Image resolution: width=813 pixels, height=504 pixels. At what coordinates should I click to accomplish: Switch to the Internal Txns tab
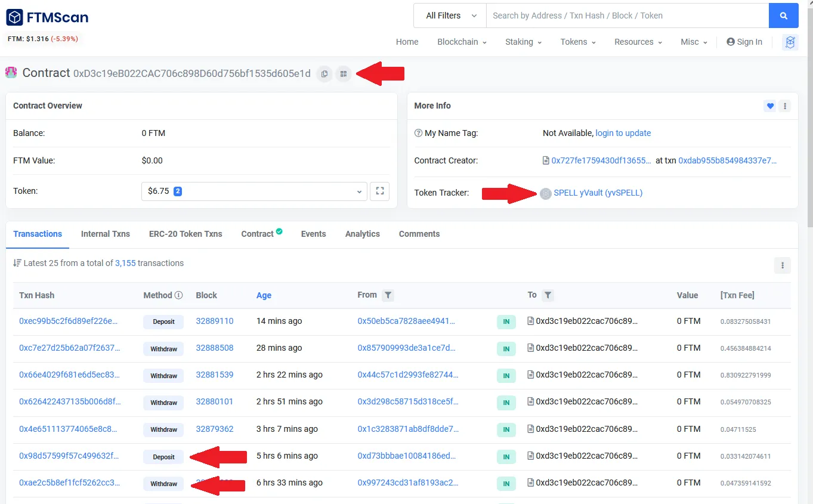click(106, 234)
